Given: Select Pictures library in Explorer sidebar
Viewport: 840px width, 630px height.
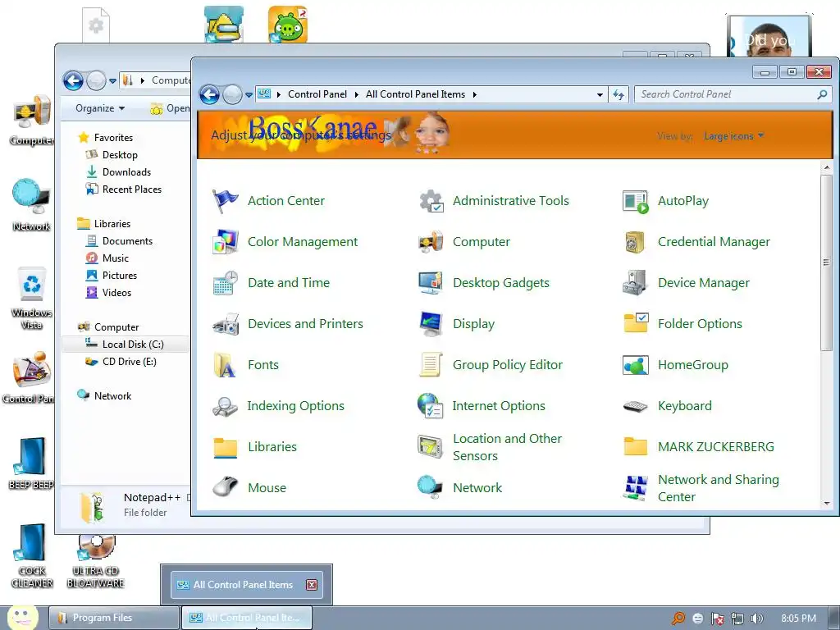Looking at the screenshot, I should tap(120, 276).
